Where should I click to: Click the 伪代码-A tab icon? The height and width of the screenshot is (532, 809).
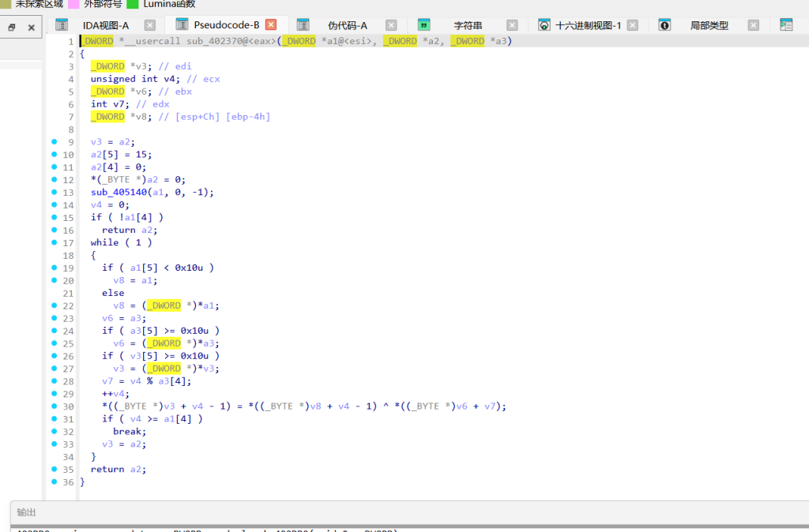(303, 24)
